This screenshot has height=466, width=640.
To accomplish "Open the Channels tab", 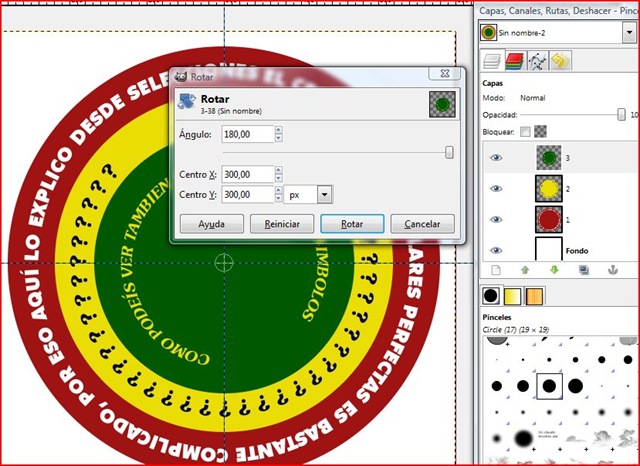I will (514, 61).
